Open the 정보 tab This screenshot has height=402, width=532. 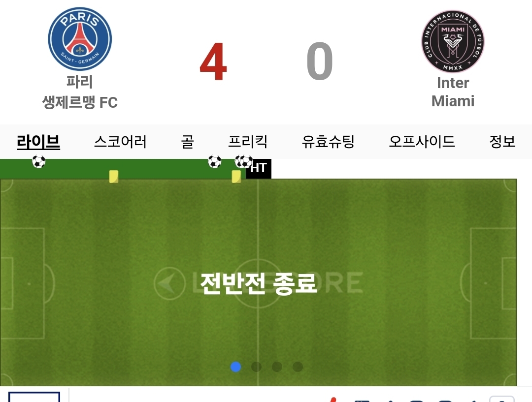tap(502, 142)
